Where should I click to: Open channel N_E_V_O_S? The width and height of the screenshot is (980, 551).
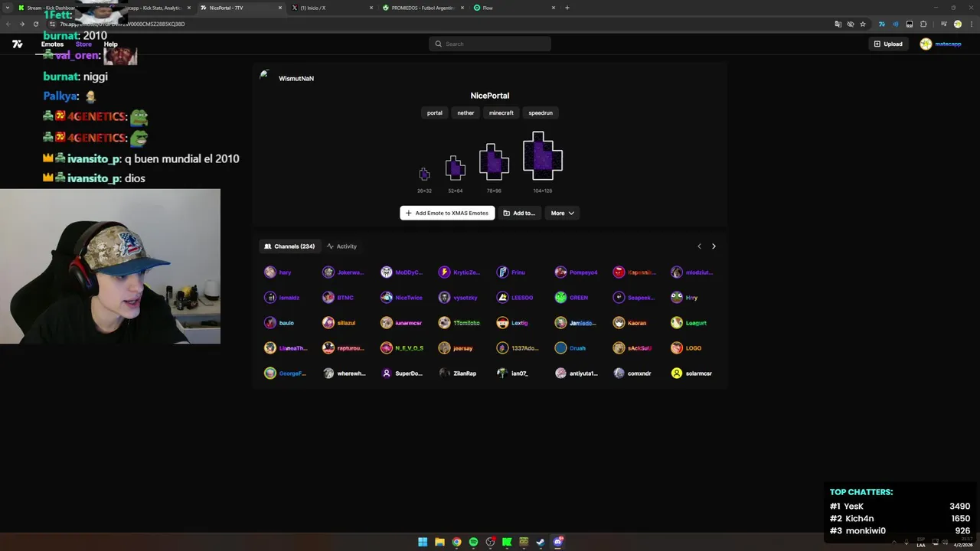(402, 348)
